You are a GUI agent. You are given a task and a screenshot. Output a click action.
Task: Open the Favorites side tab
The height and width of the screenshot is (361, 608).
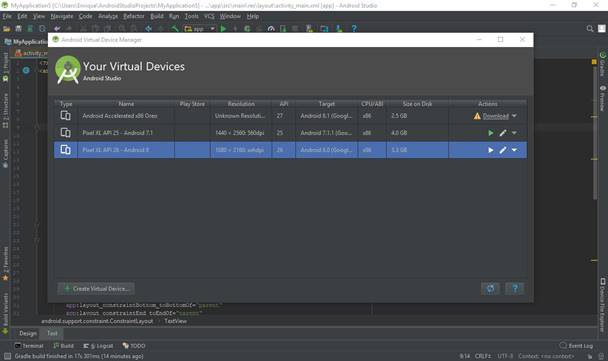[5, 264]
